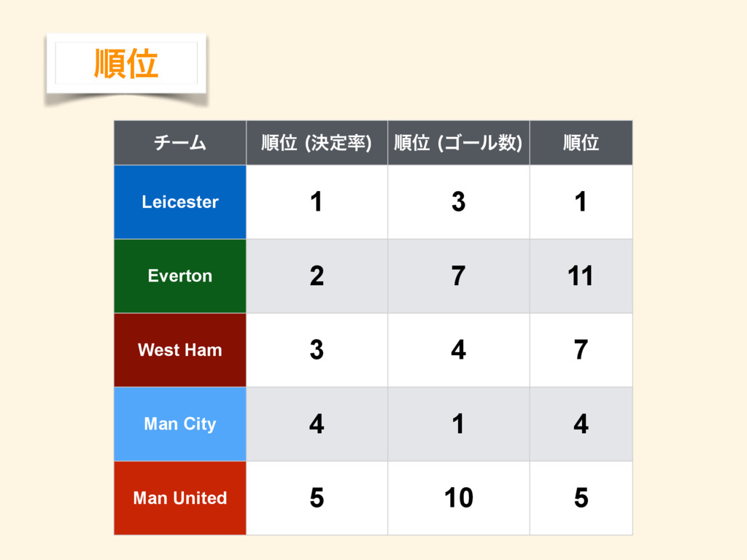
Task: Select the blue Leicester team cell
Action: [x=180, y=202]
